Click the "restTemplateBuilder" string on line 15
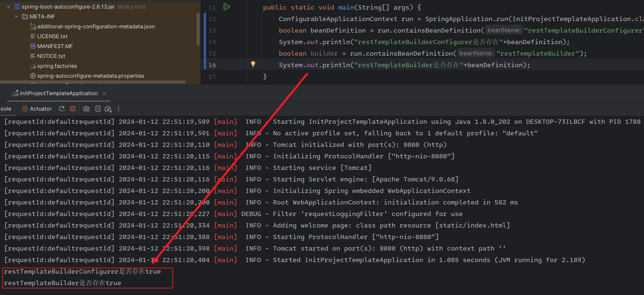This screenshot has width=644, height=295. point(538,53)
